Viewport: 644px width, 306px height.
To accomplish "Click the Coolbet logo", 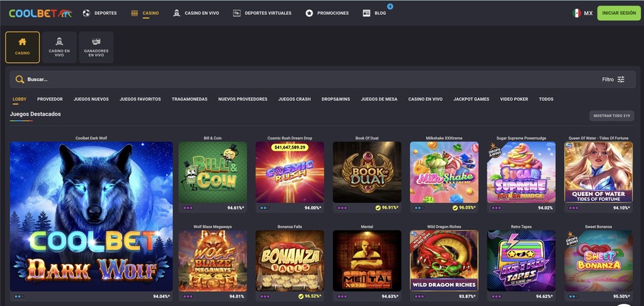I will [x=40, y=13].
